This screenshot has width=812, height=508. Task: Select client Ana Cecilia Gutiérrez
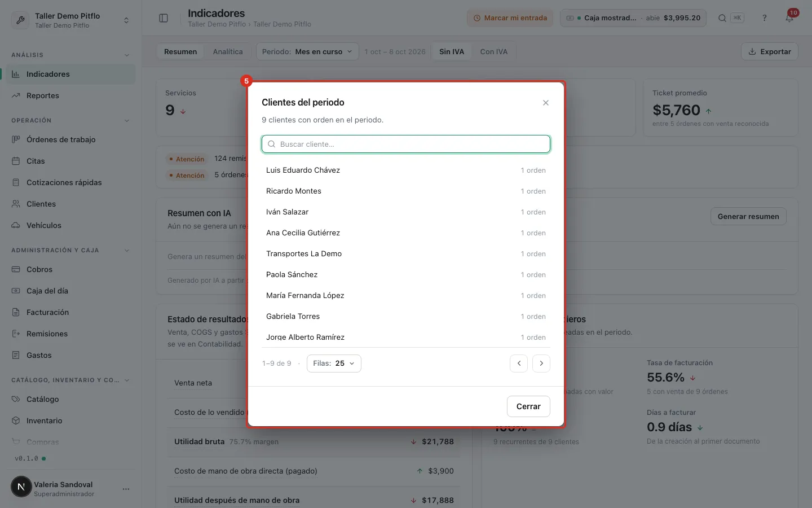coord(406,233)
